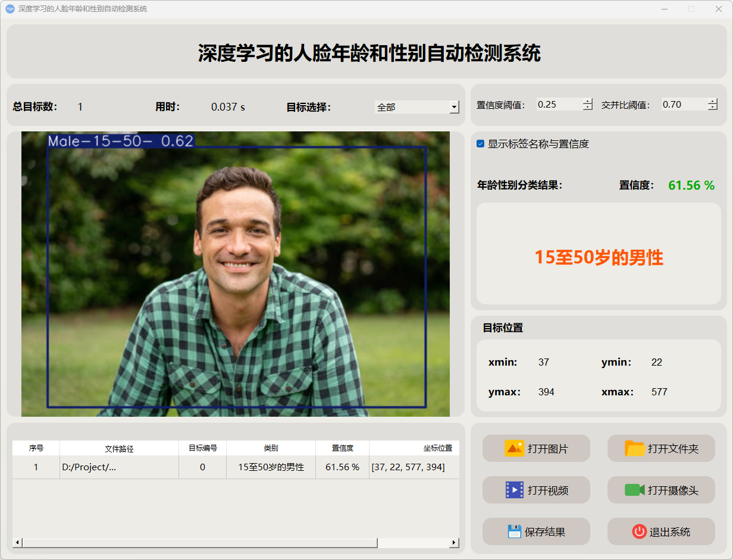The image size is (733, 560).
Task: Click the green camera icon for 打开摄像头
Action: coord(635,490)
